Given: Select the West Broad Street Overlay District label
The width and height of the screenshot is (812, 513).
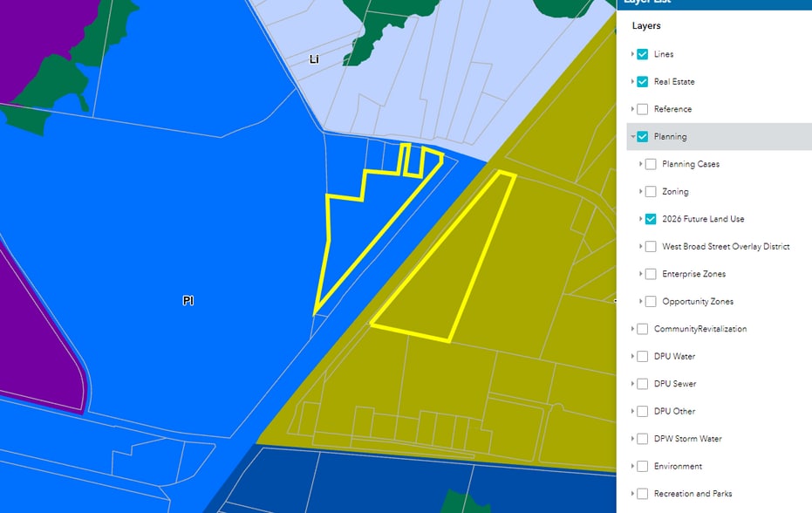Looking at the screenshot, I should click(726, 247).
